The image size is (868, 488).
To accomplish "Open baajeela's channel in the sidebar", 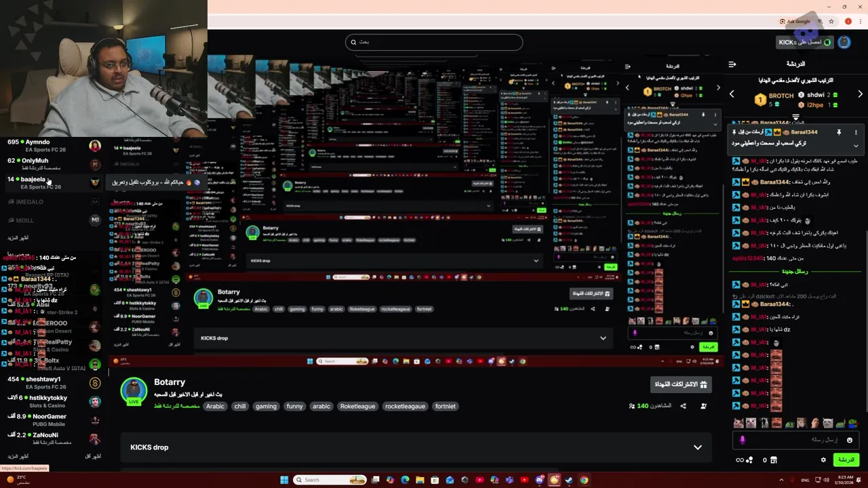I will (x=54, y=183).
